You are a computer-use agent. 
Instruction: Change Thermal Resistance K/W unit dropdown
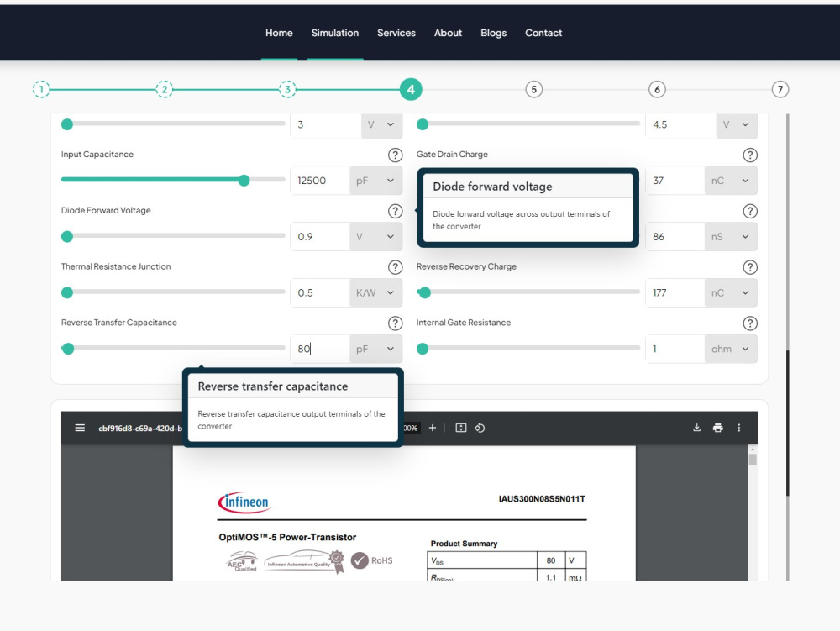(375, 293)
